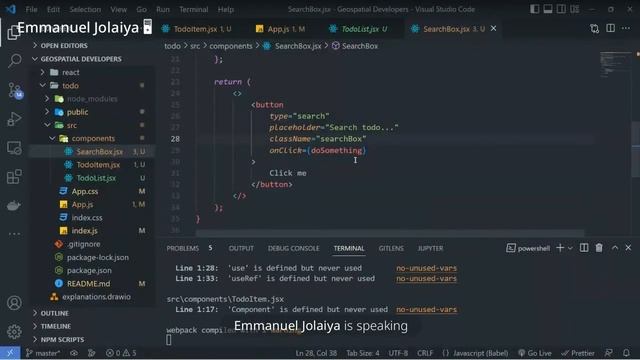The width and height of the screenshot is (640, 360).
Task: Start Go Live server
Action: (x=535, y=353)
